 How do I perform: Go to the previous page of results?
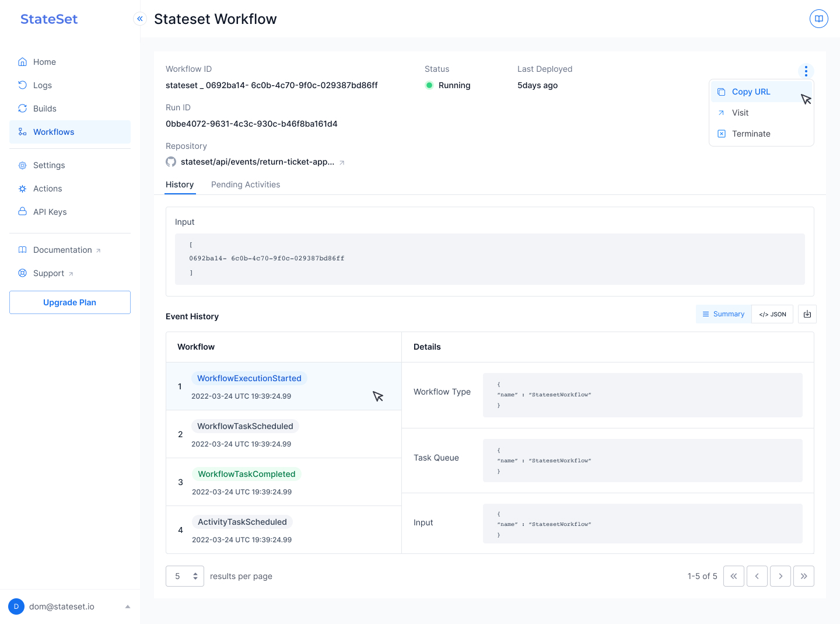coord(757,576)
